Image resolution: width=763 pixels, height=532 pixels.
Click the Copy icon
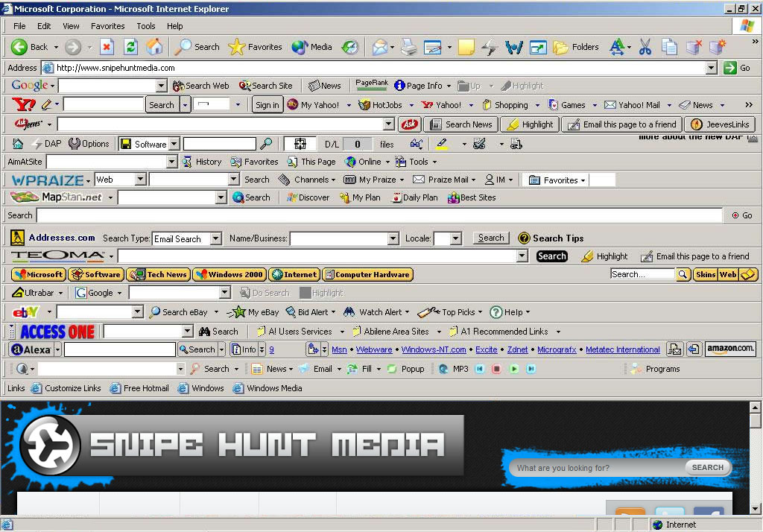point(670,47)
